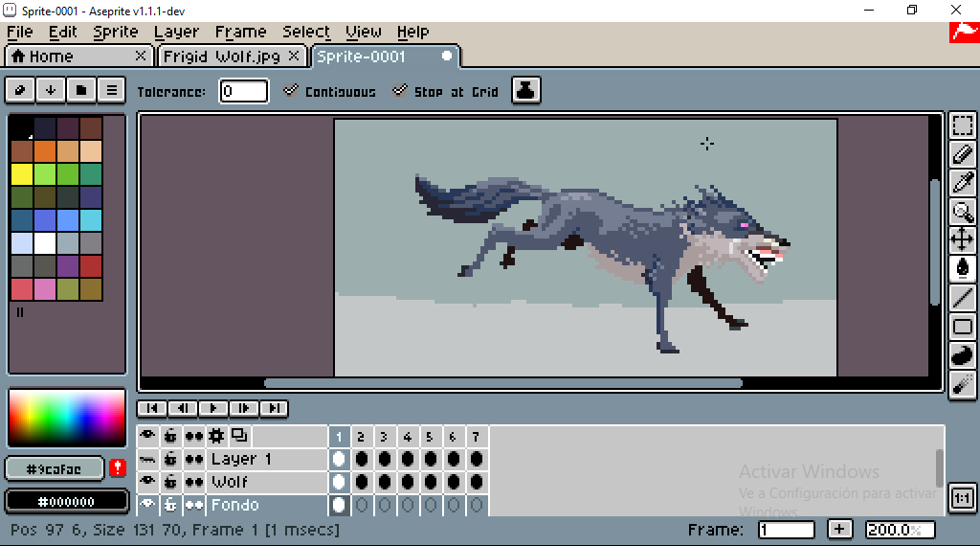The image size is (980, 546).
Task: Toggle lock on Wolf layer
Action: coord(170,482)
